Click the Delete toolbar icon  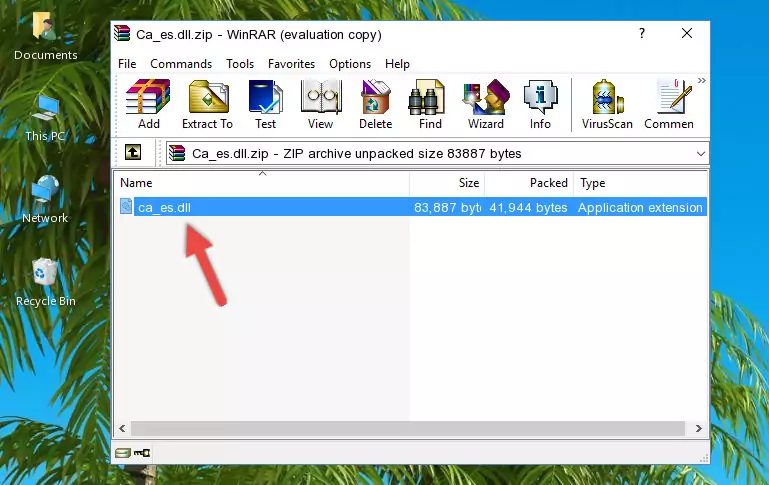(375, 104)
